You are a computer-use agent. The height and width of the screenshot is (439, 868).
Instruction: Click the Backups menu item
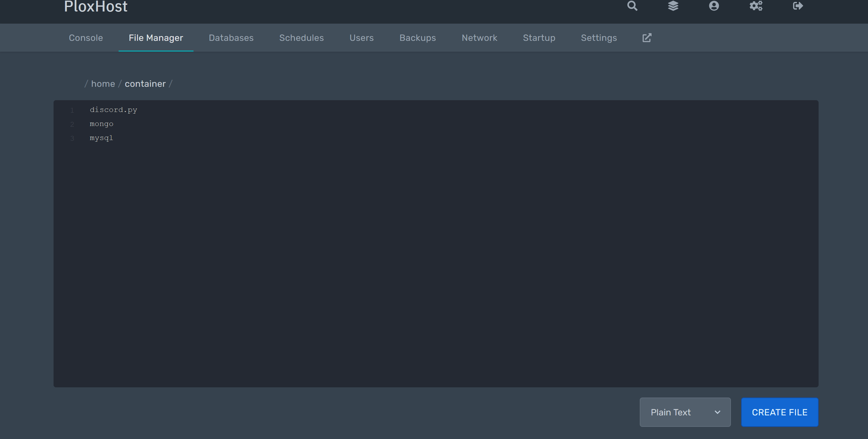(x=417, y=38)
